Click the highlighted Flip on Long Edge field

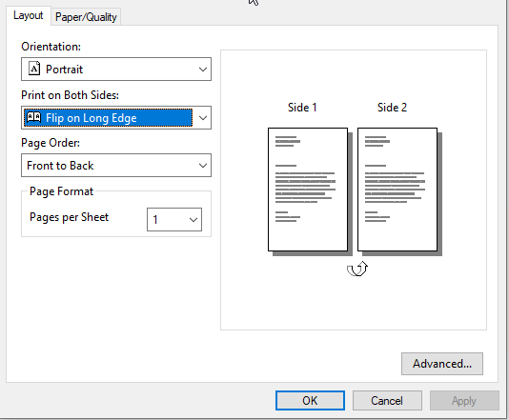point(116,117)
